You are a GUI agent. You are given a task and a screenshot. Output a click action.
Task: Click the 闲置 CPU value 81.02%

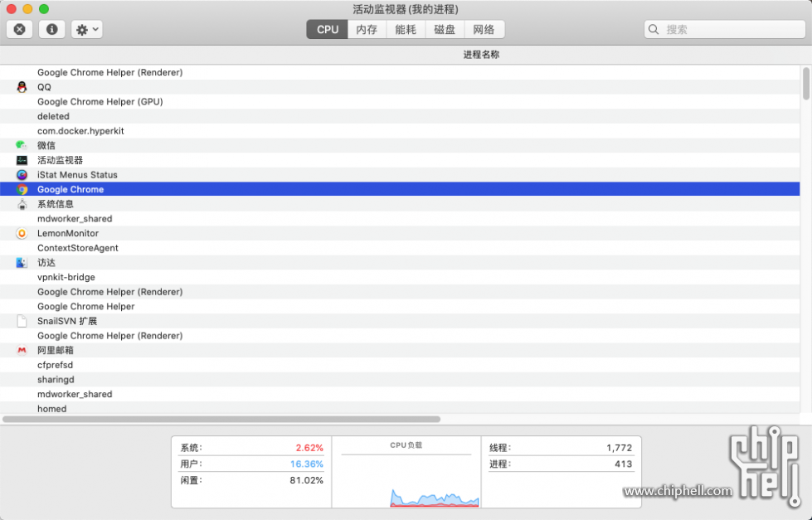coord(307,481)
